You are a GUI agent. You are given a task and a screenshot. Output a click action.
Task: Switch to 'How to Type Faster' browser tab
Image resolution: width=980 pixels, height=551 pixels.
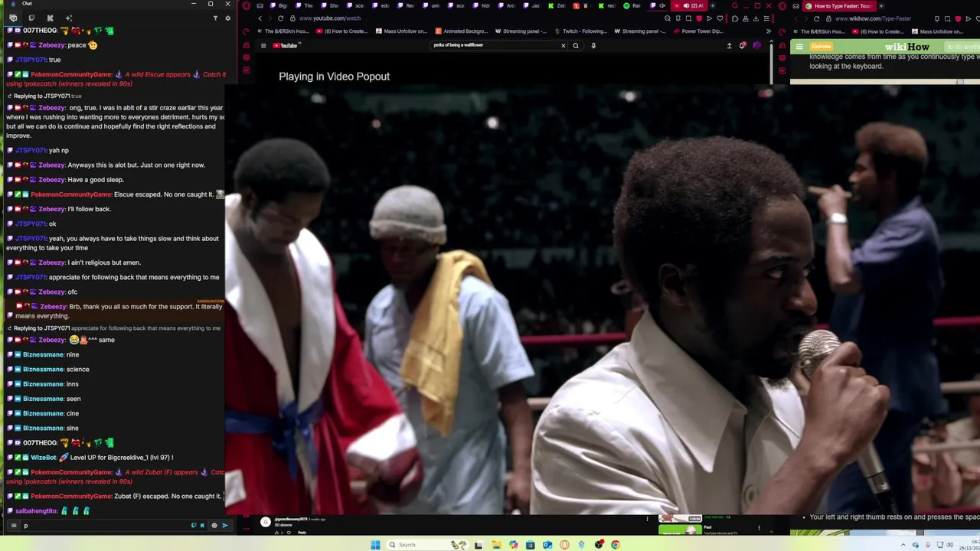coord(838,6)
